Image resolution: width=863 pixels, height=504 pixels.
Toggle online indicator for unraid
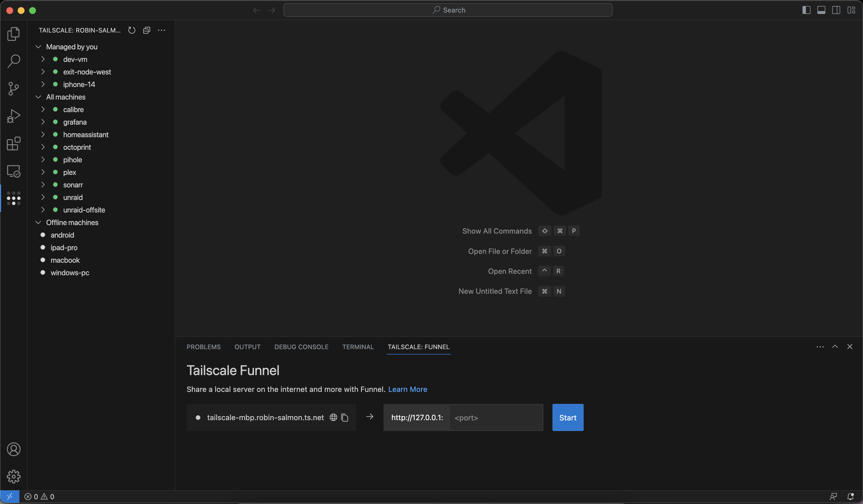tap(55, 197)
